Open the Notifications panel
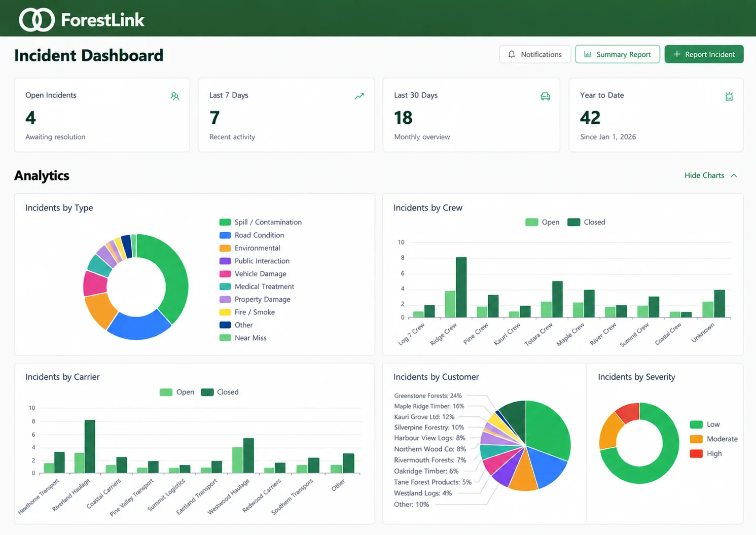 click(x=535, y=54)
